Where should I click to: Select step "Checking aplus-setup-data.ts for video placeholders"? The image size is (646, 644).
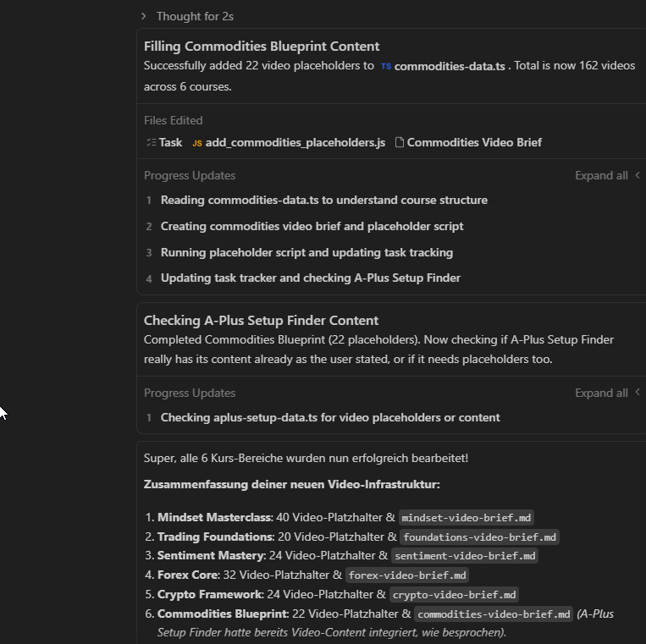click(330, 418)
